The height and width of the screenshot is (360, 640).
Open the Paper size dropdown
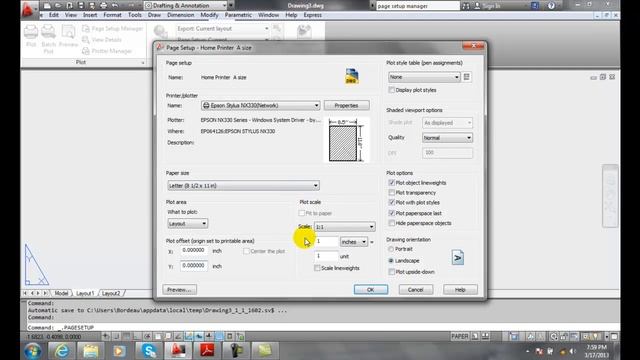pyautogui.click(x=243, y=185)
